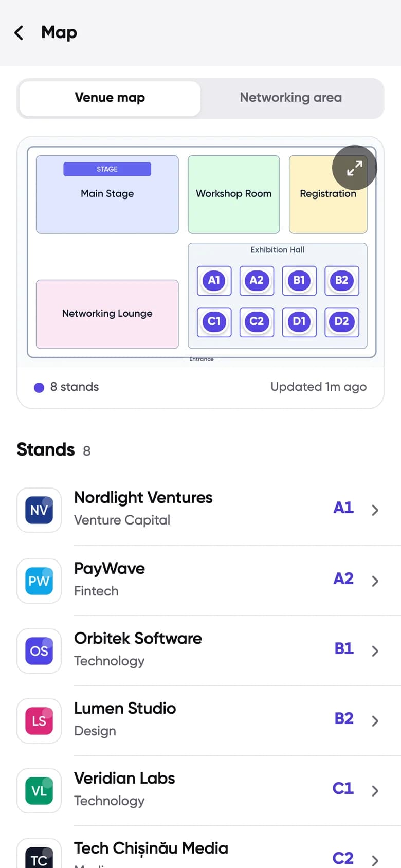Open Veridian Labs details chevron

pos(375,791)
